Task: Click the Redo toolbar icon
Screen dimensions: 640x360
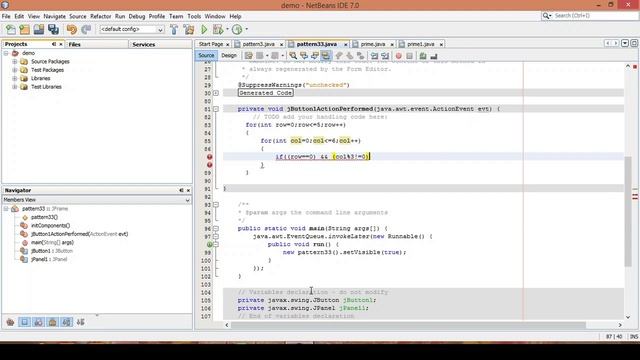Action: click(86, 29)
